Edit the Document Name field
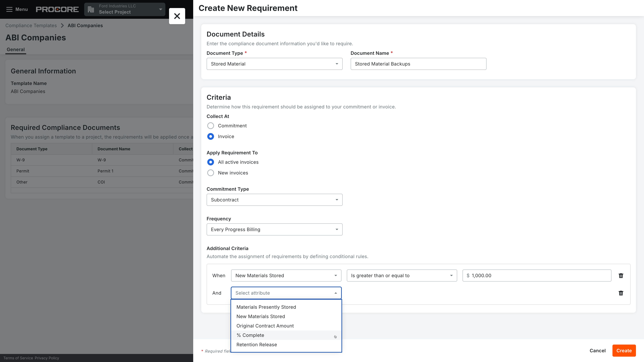Screen dimensions: 644x362 coord(418,64)
